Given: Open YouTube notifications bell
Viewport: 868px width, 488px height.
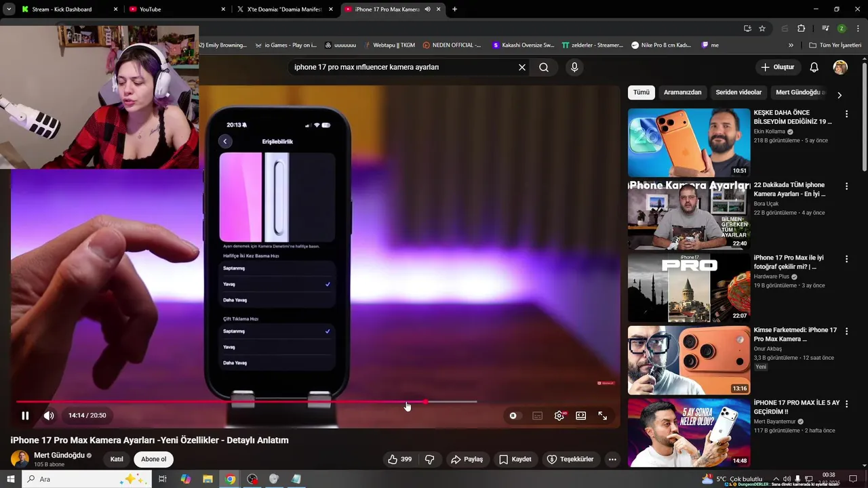Looking at the screenshot, I should pyautogui.click(x=814, y=67).
